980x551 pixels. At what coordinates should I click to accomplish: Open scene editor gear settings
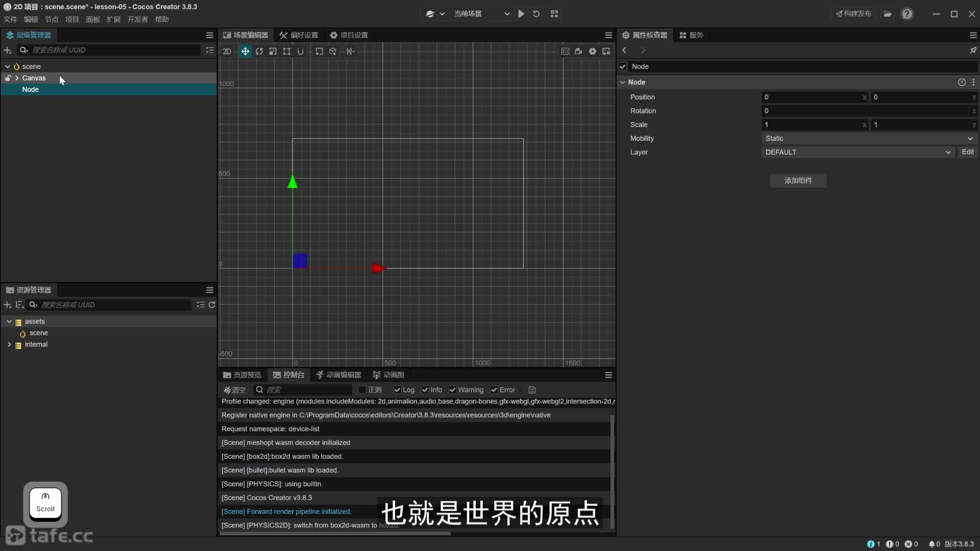click(x=593, y=51)
